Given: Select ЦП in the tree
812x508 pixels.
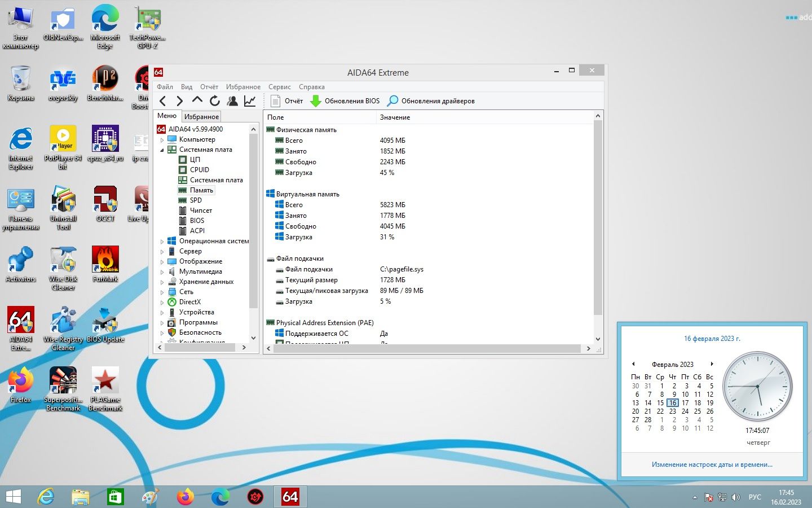Looking at the screenshot, I should click(195, 160).
